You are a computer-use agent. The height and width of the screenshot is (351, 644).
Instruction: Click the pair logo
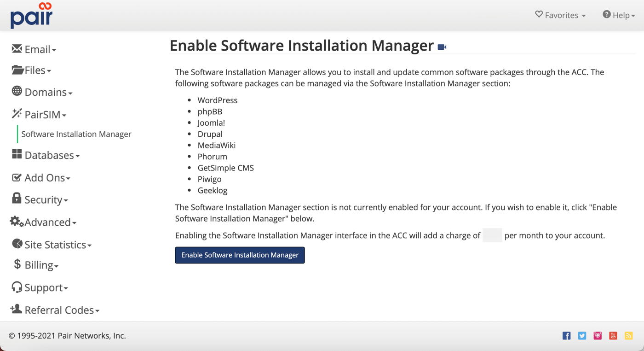tap(32, 15)
